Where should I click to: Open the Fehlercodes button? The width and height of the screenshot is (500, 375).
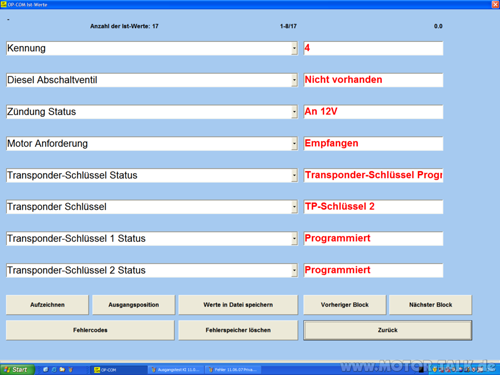pyautogui.click(x=90, y=330)
